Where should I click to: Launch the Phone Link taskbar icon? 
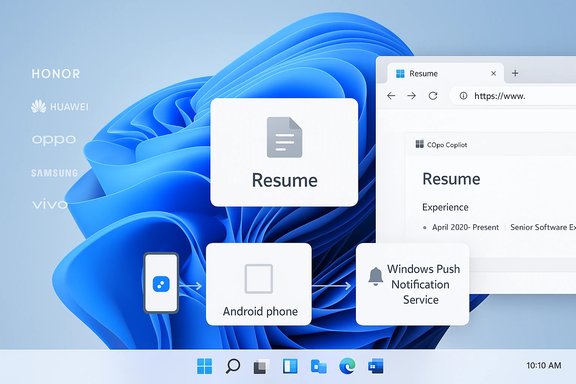coord(318,366)
